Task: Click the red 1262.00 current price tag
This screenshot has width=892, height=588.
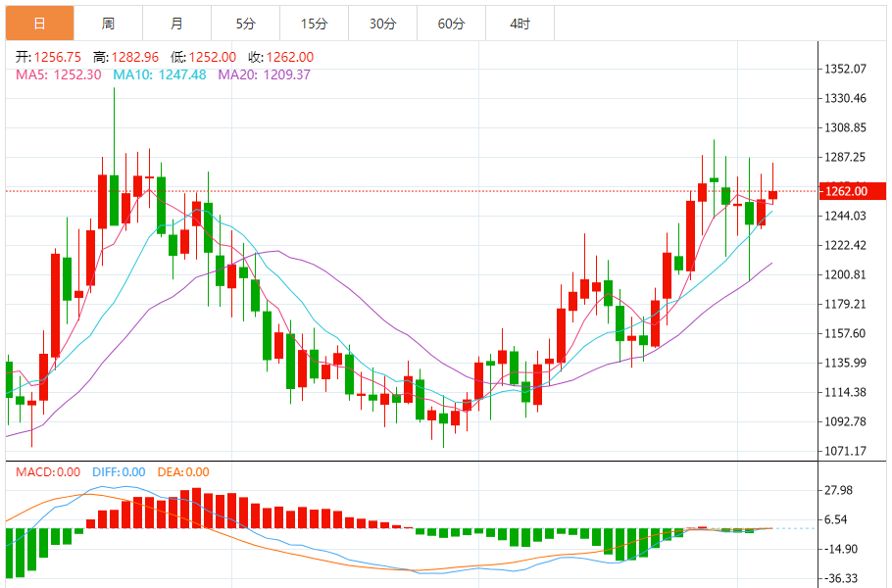Action: (x=852, y=191)
